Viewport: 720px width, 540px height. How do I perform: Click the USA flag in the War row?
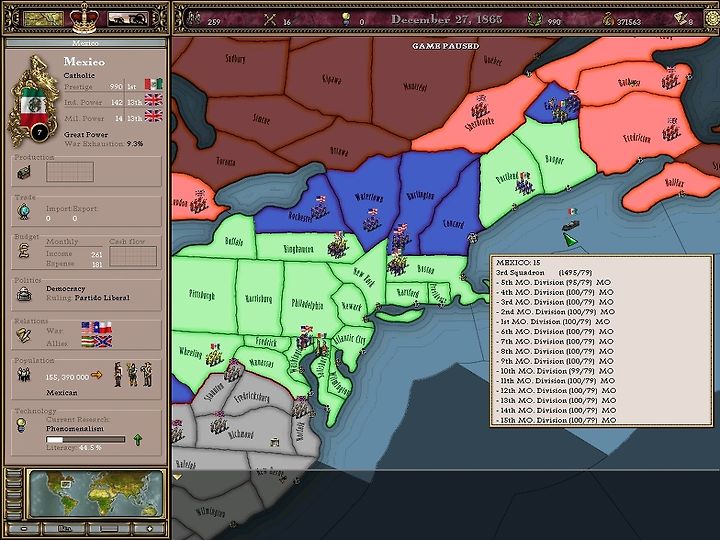[x=87, y=327]
